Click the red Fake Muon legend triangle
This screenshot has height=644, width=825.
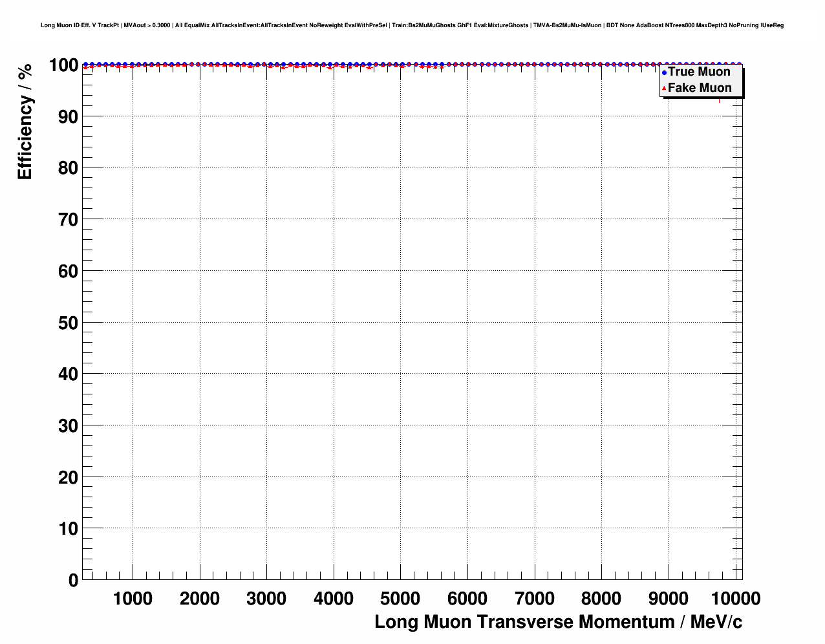(664, 89)
